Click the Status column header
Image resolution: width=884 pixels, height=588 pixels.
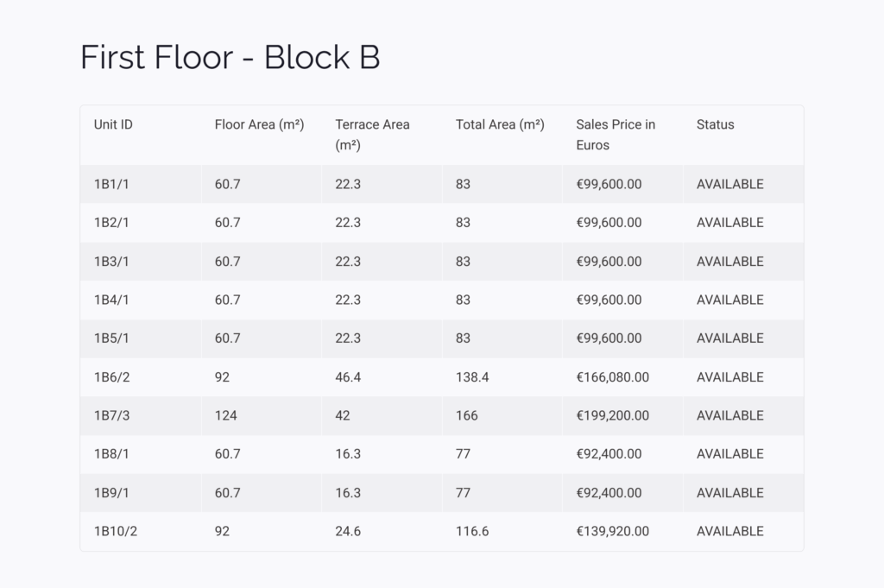tap(716, 124)
